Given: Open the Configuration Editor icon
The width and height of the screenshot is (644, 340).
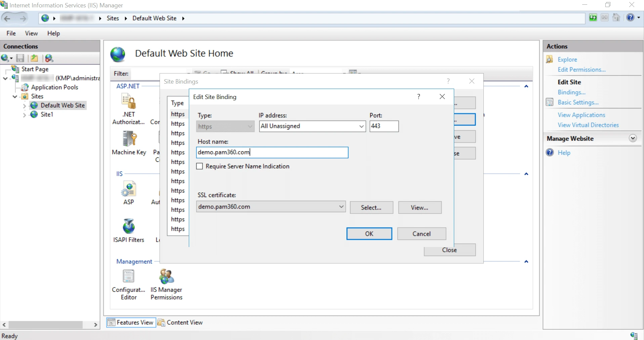Looking at the screenshot, I should coord(128,276).
